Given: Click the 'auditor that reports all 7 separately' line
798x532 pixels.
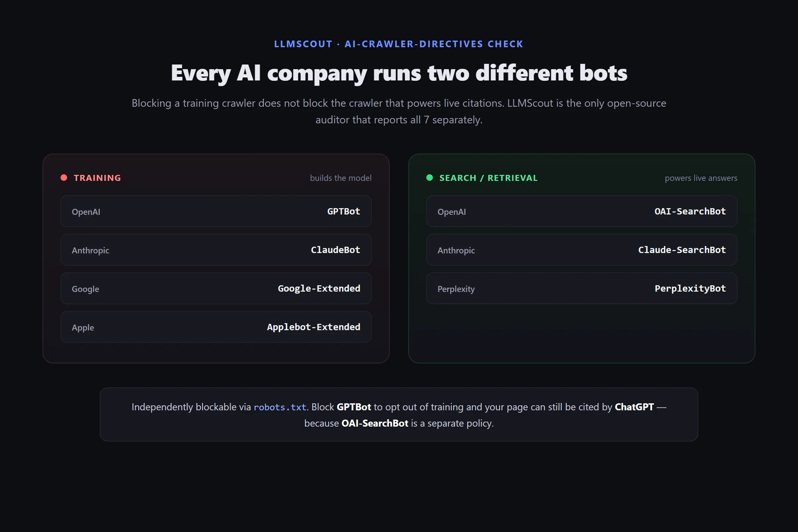Looking at the screenshot, I should 399,120.
